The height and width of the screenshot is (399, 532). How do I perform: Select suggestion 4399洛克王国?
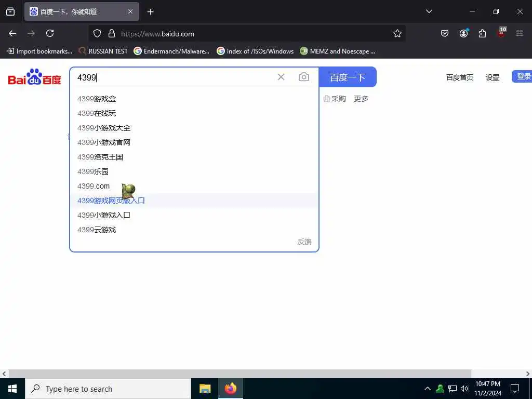194,157
